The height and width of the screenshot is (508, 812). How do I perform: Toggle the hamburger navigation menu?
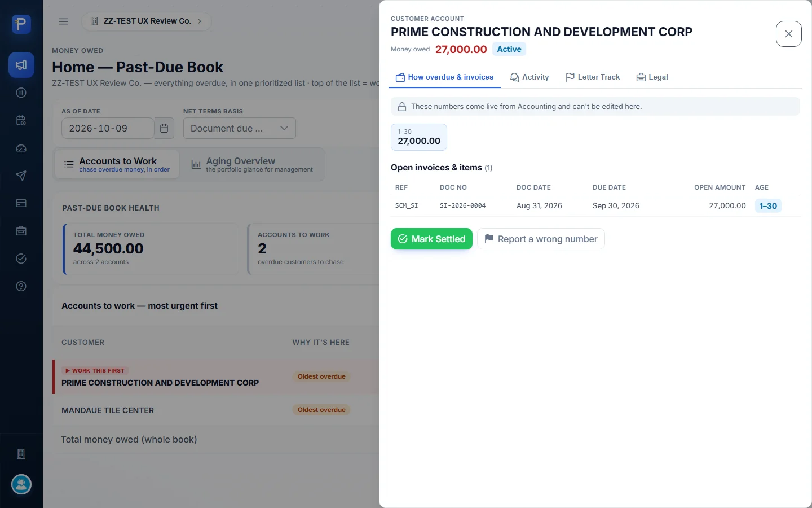point(63,21)
